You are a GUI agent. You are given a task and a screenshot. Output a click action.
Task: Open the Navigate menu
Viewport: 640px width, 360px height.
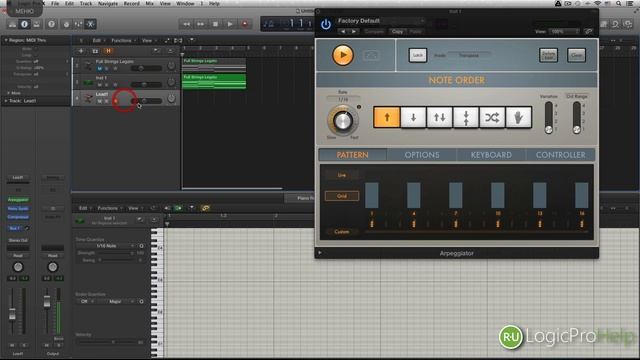point(108,3)
